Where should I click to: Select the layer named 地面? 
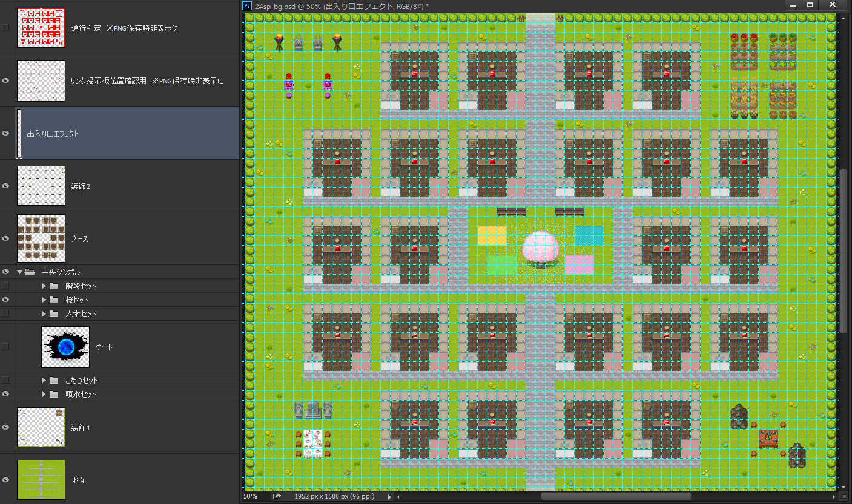(78, 480)
